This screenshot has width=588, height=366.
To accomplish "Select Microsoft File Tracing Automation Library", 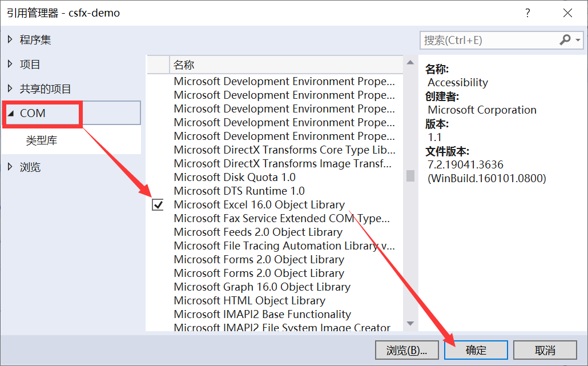I will click(x=285, y=246).
